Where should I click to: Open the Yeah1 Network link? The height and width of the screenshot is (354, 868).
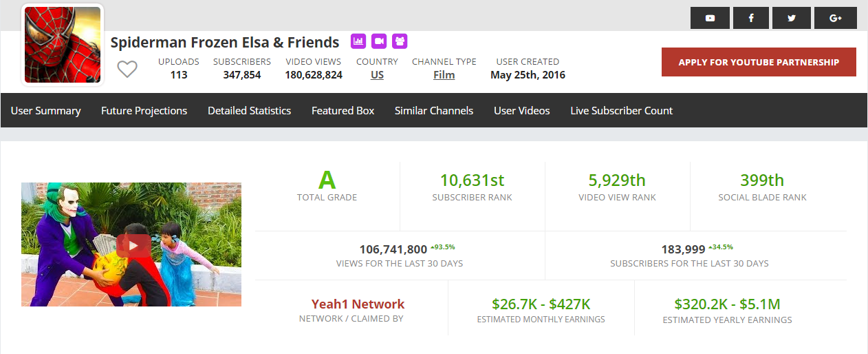[358, 304]
